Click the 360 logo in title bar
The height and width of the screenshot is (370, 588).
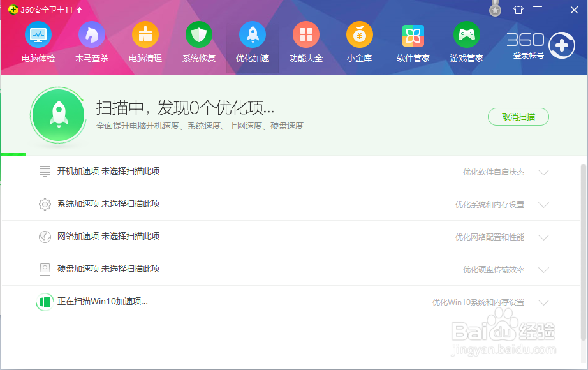13,10
